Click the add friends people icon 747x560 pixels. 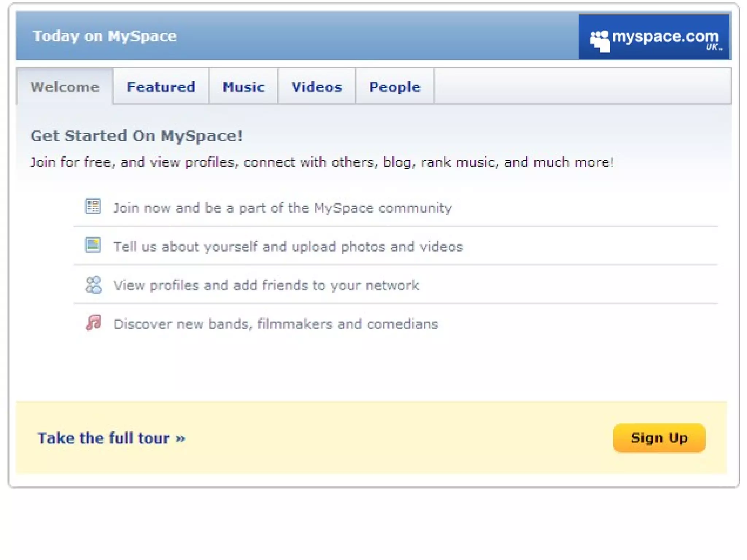tap(93, 285)
